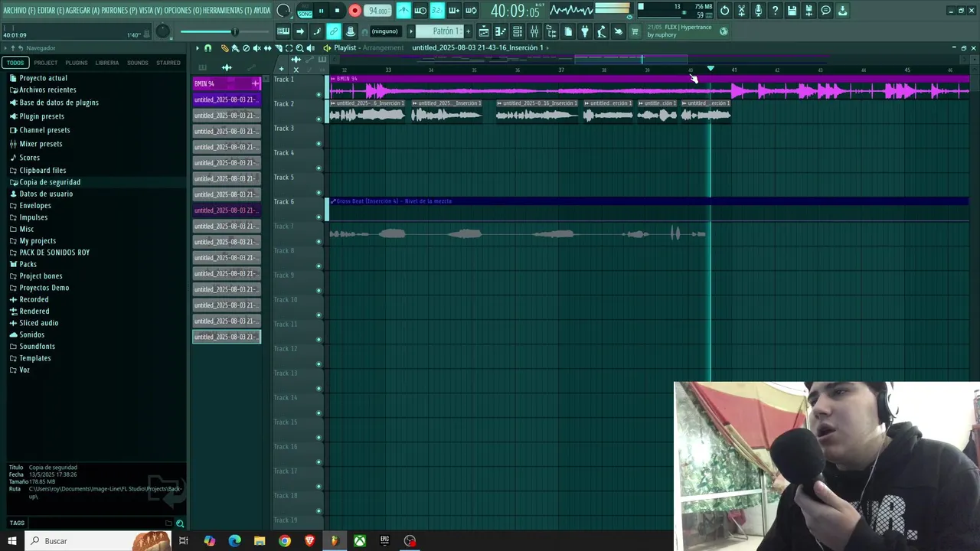The height and width of the screenshot is (551, 980).
Task: Open the AGREGAR (A) menu
Action: tap(83, 11)
